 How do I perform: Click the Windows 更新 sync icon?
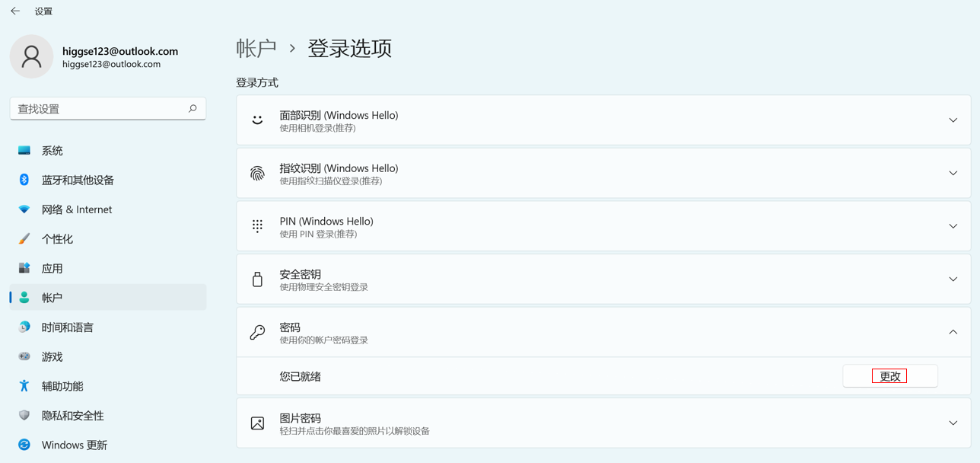click(24, 445)
